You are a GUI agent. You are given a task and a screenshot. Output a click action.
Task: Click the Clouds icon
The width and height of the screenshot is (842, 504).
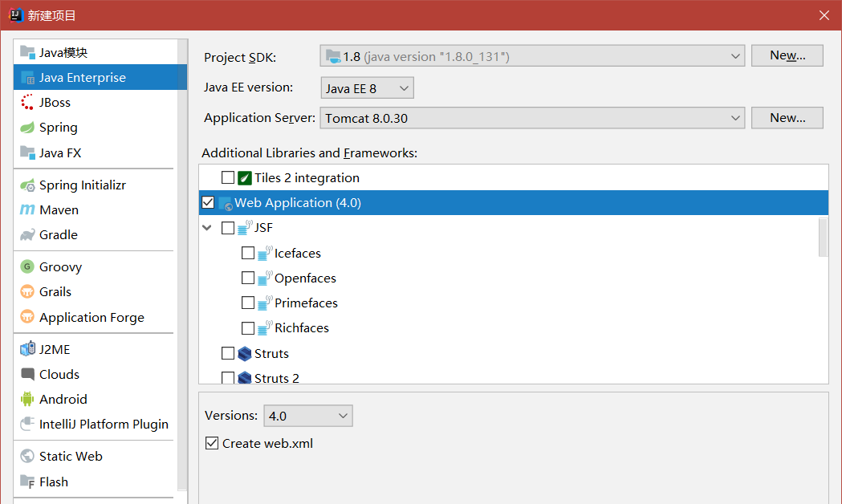click(x=27, y=373)
